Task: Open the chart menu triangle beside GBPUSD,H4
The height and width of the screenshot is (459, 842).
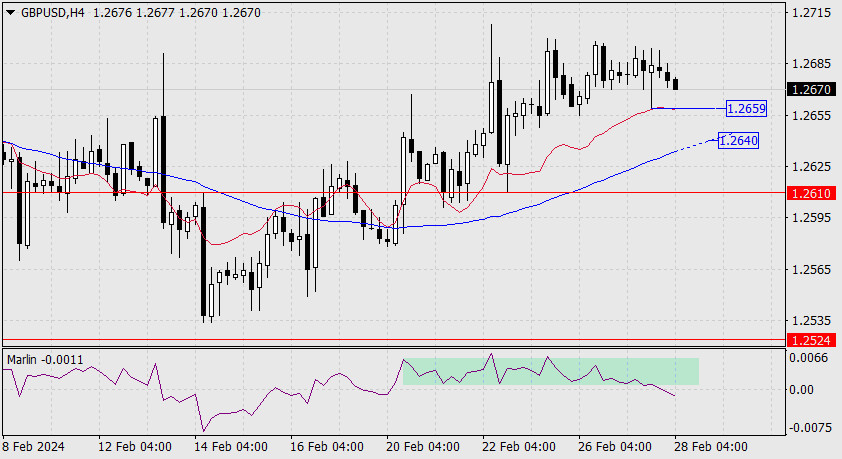Action: click(x=10, y=12)
